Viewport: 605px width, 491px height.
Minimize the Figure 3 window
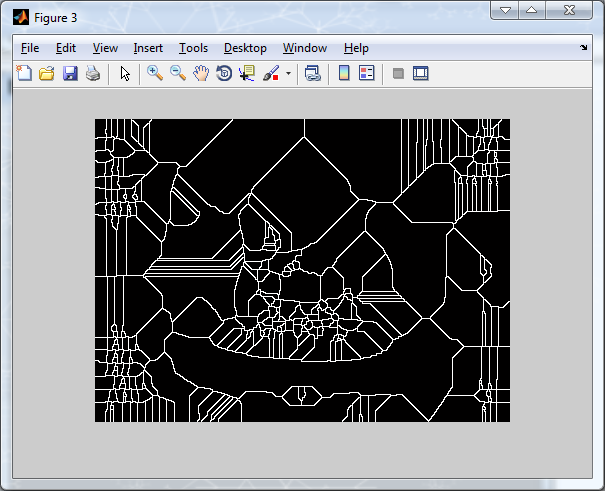(505, 10)
